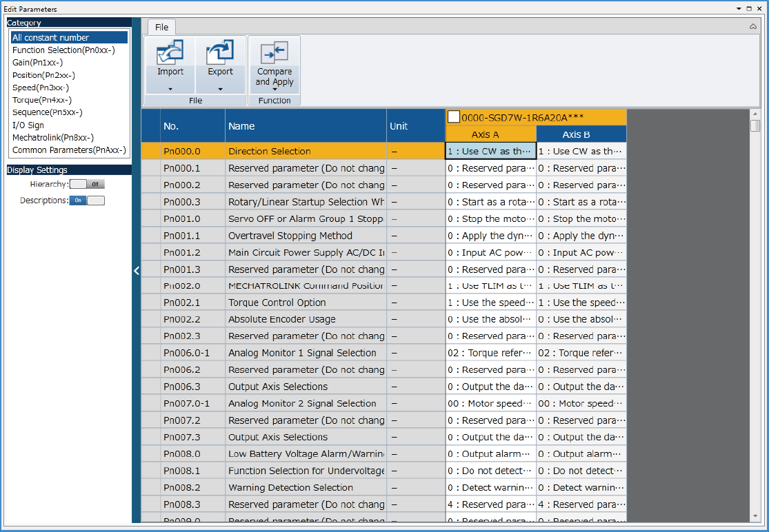This screenshot has height=532, width=769.
Task: Select the File ribbon tab
Action: 161,27
